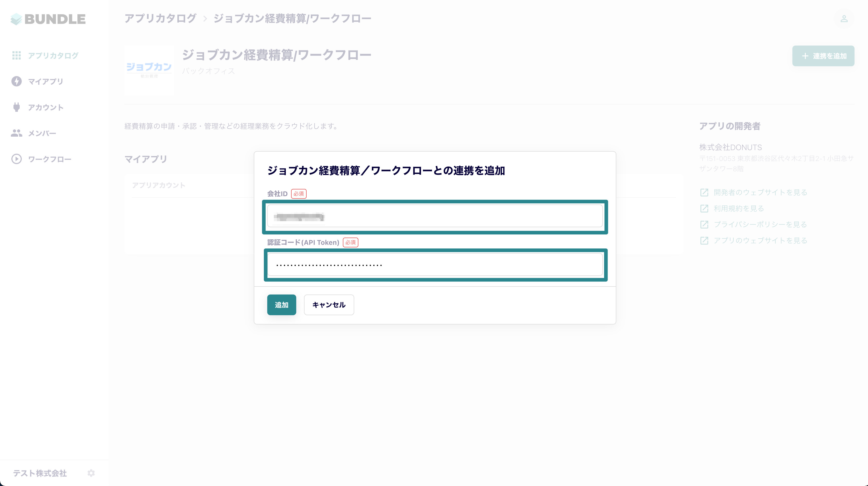Click ジョブカン経費精算/ワークフロー breadcrumb
Screen dimensions: 868x486
[x=292, y=19]
